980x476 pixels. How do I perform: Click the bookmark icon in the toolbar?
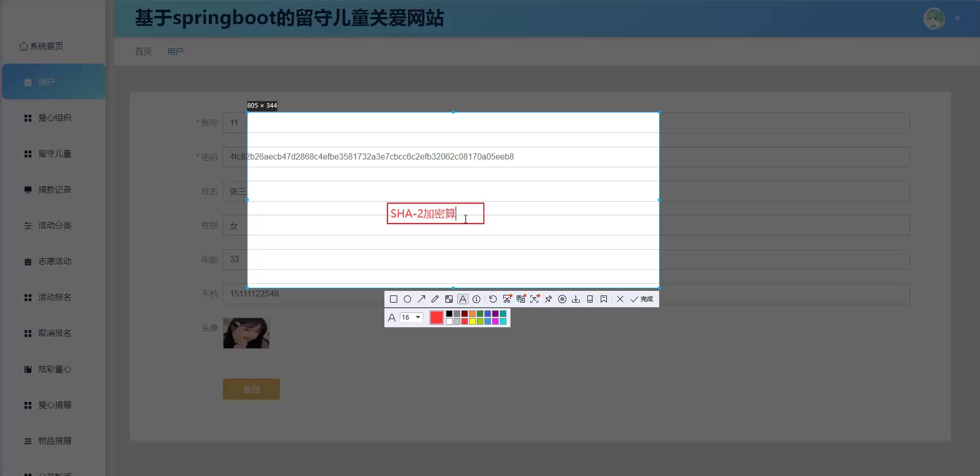pyautogui.click(x=604, y=299)
